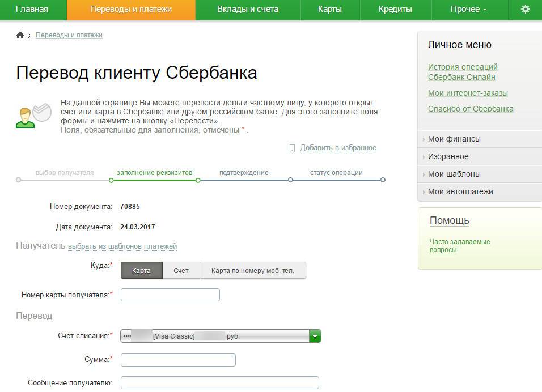This screenshot has width=542, height=392.
Task: Select Карта as transfer destination
Action: pyautogui.click(x=141, y=270)
